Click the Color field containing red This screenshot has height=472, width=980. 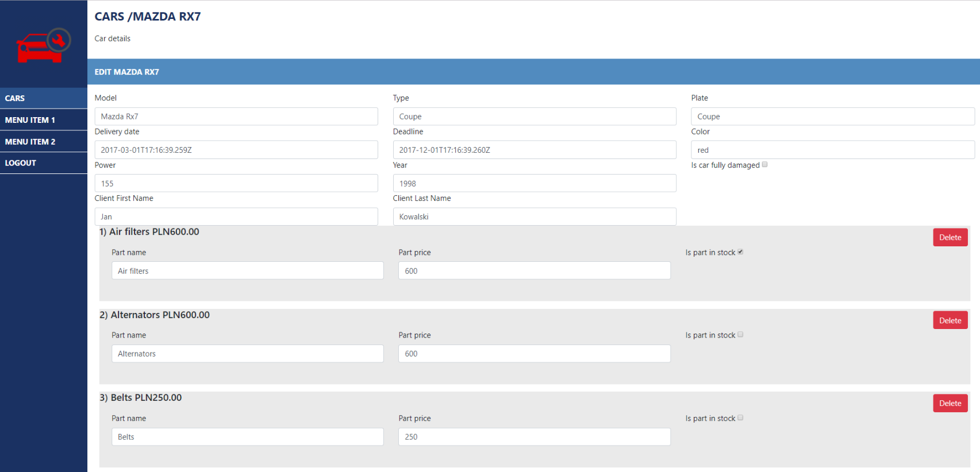coord(833,150)
